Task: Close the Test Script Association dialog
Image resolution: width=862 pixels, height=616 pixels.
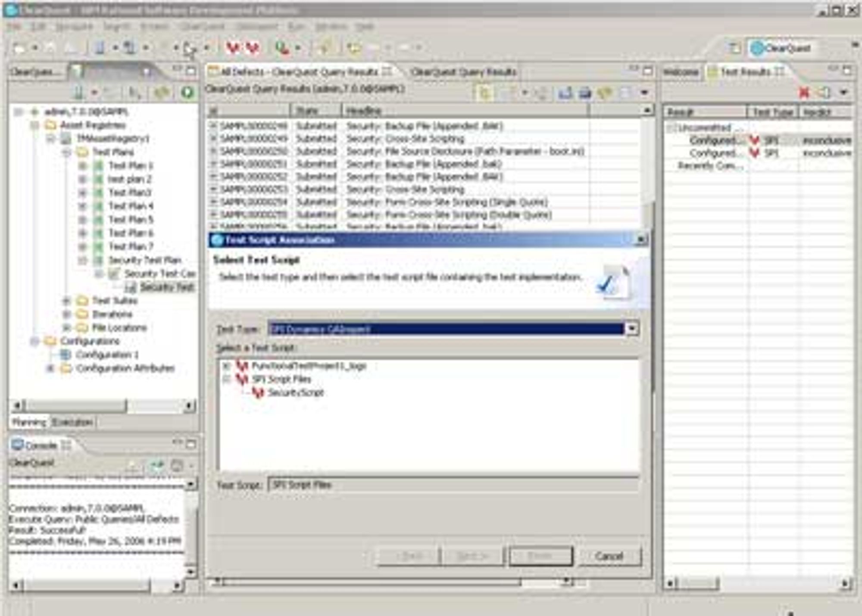Action: coord(641,240)
